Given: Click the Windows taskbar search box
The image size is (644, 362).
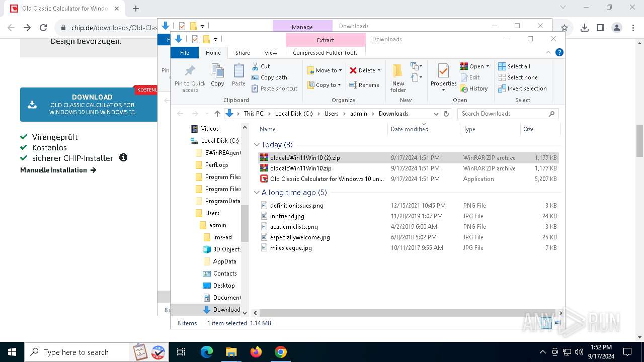Looking at the screenshot, I should 76,352.
